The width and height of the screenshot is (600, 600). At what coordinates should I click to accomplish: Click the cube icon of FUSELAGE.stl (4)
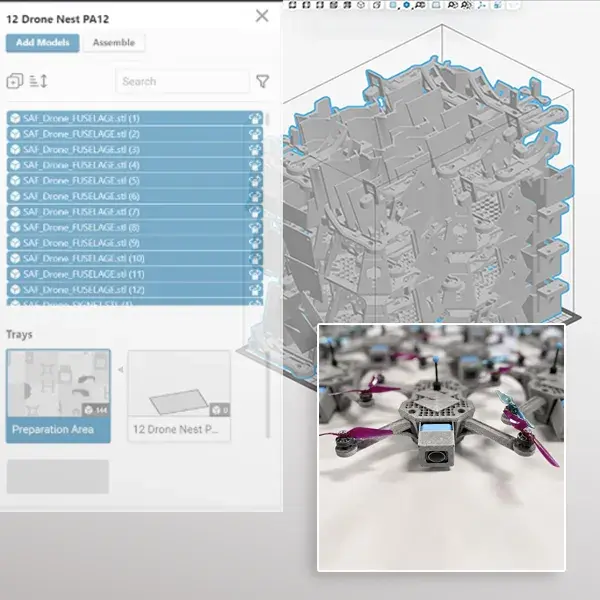coord(15,165)
